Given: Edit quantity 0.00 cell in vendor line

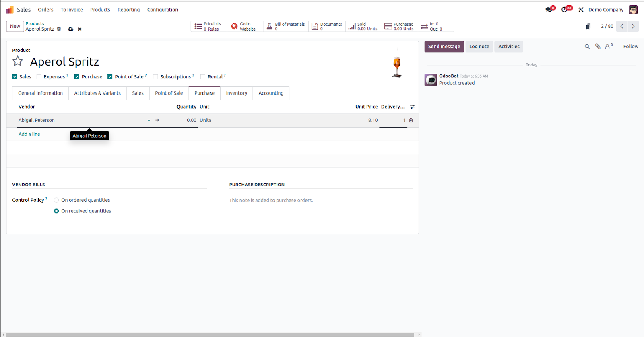Looking at the screenshot, I should click(192, 120).
